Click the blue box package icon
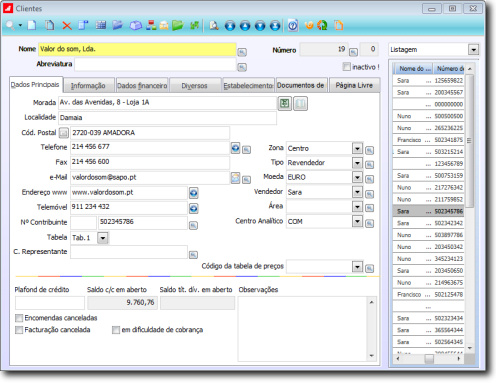 point(135,25)
